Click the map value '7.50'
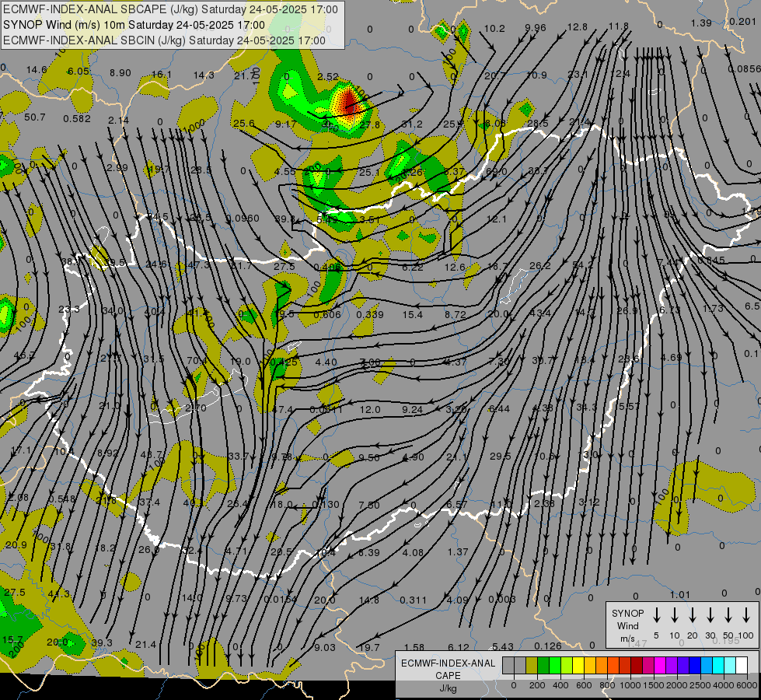The image size is (761, 700). 369,506
